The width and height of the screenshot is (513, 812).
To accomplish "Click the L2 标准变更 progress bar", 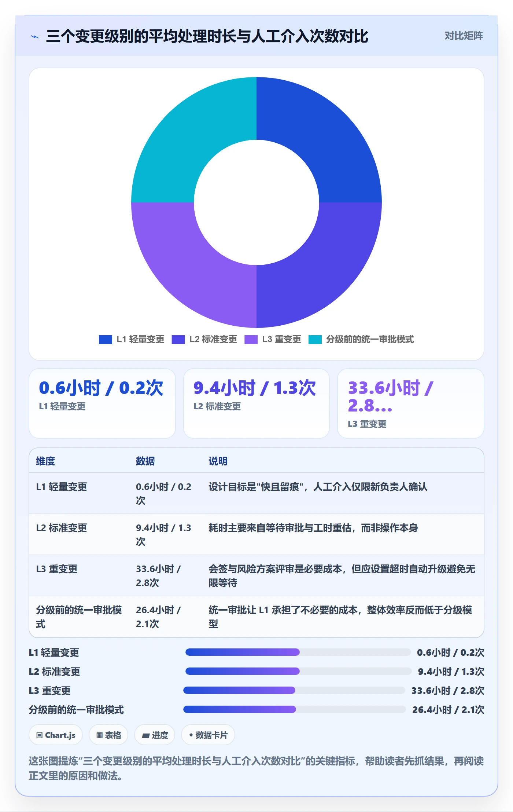I will coord(299,671).
